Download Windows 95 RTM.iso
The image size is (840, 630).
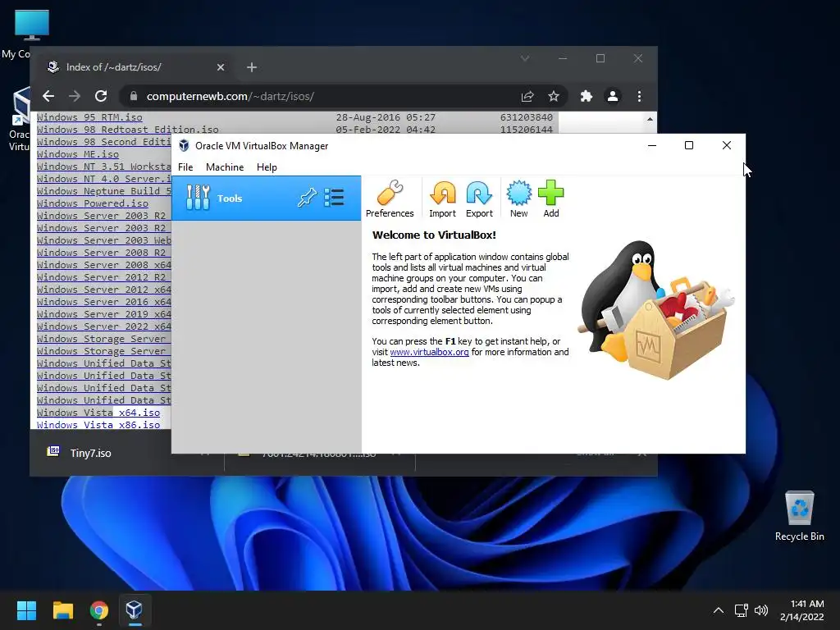pyautogui.click(x=89, y=117)
